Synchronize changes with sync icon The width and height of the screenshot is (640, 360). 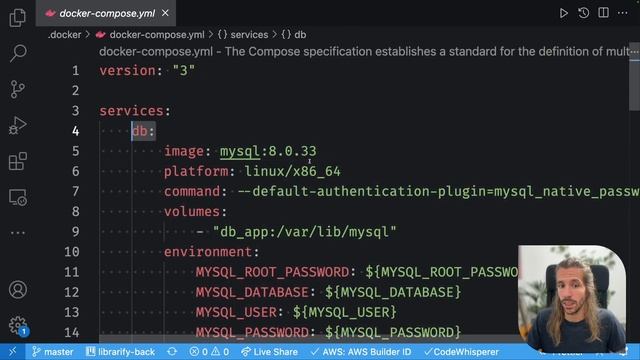coord(172,351)
